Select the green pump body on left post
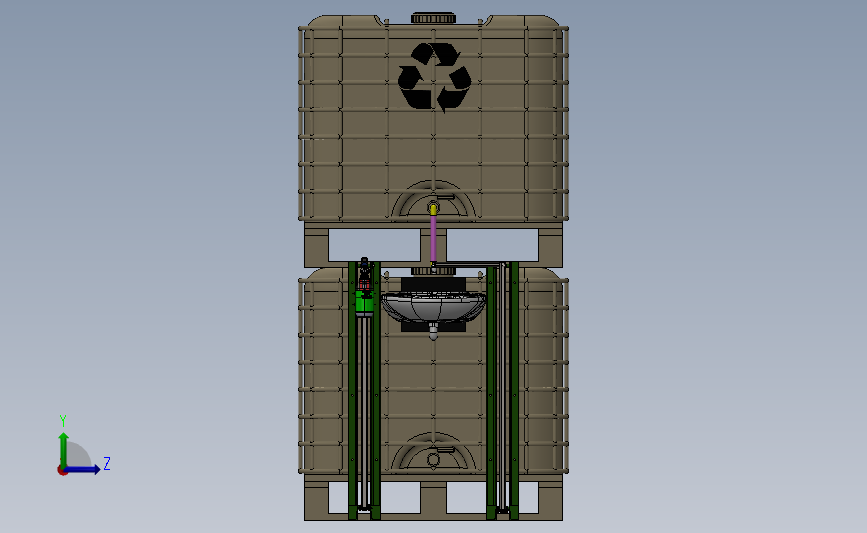The width and height of the screenshot is (867, 533). pos(364,303)
